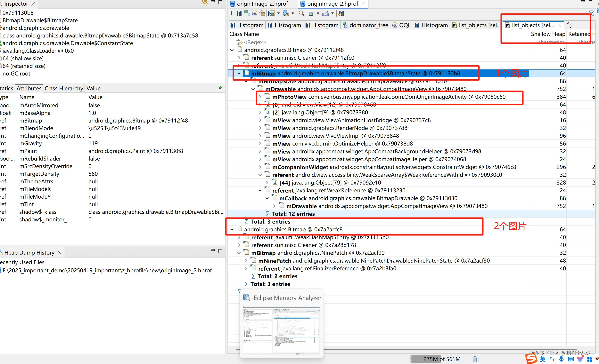599x364 pixels.
Task: Open recent originImage_2.hprof file in Heap Dump History
Action: pos(107,271)
